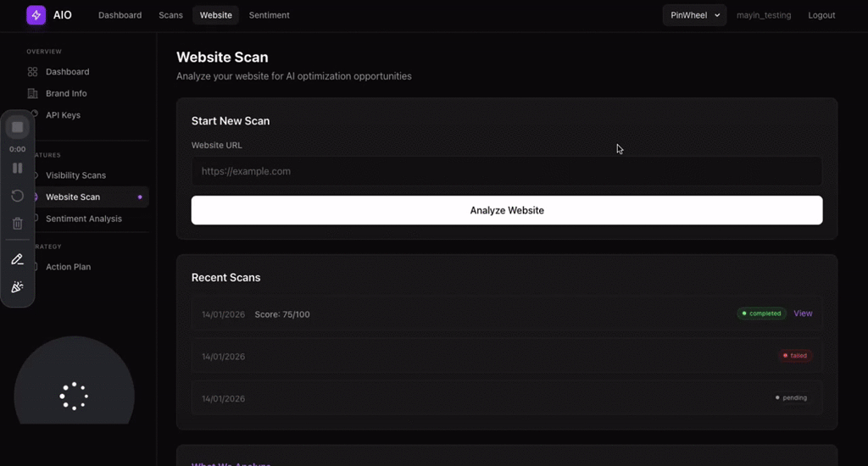Screen dimensions: 868x466
Task: Click the AIO lightning bolt logo
Action: 36,15
